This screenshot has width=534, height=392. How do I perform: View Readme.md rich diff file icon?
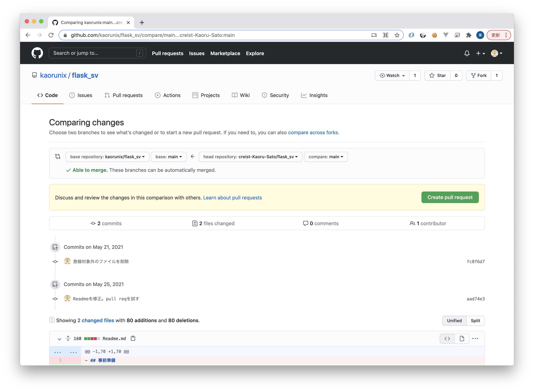(x=462, y=339)
